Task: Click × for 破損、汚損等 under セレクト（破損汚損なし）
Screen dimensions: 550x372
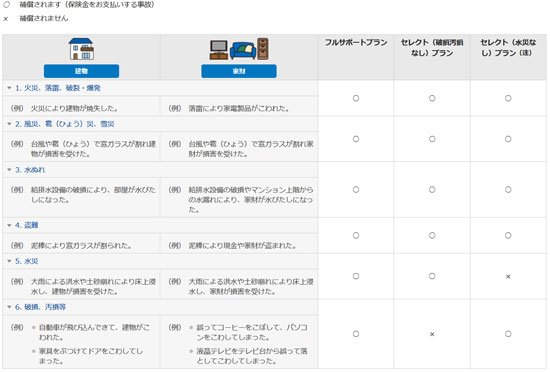Action: coord(432,334)
